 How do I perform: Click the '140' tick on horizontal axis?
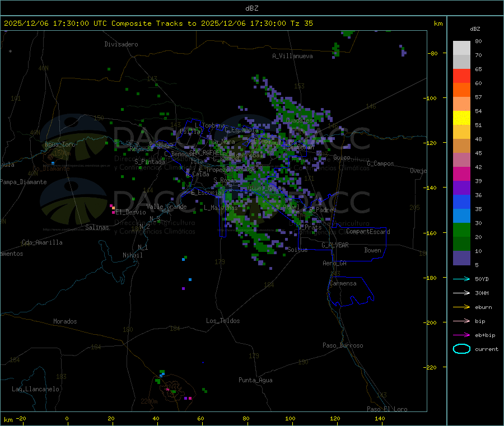pos(380,418)
